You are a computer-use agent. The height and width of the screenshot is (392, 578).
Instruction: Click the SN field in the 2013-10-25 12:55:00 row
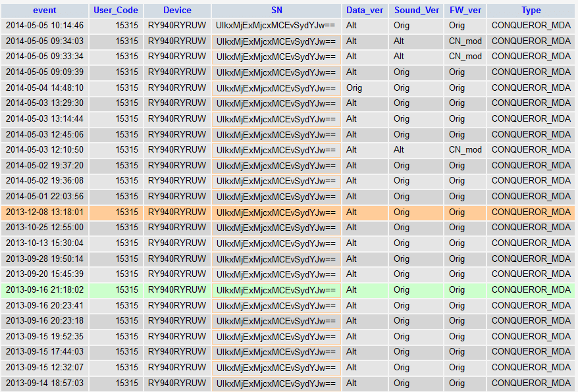(276, 228)
